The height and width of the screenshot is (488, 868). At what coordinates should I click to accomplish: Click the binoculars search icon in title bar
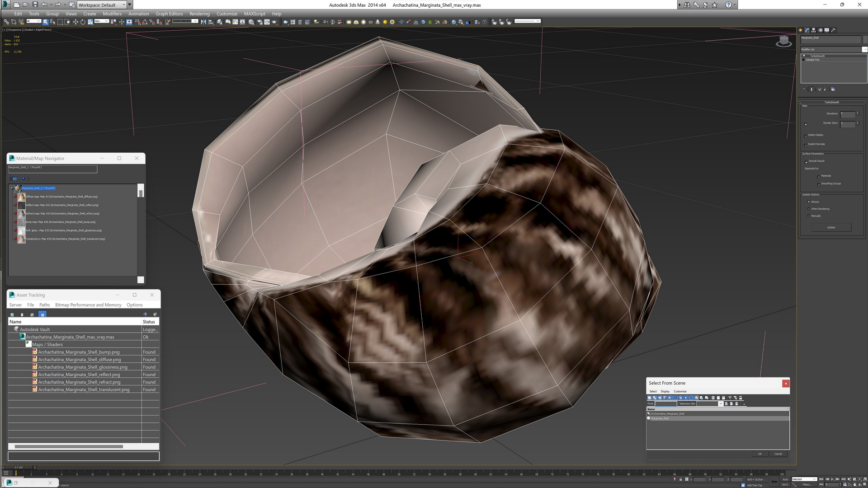pos(687,5)
